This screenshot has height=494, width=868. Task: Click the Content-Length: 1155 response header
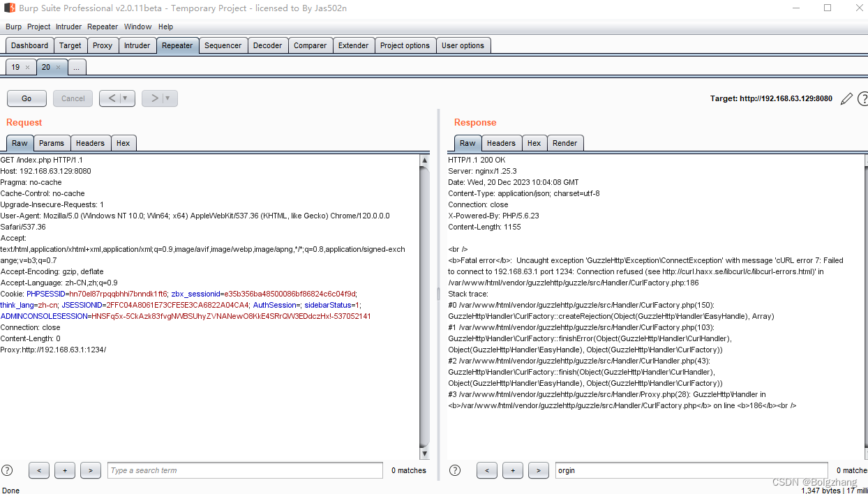[x=484, y=227]
